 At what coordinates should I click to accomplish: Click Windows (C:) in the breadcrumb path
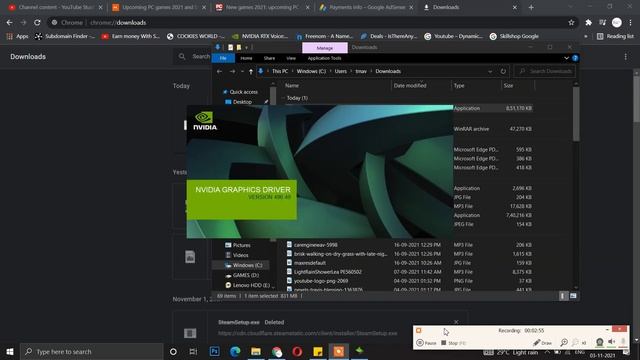click(311, 71)
